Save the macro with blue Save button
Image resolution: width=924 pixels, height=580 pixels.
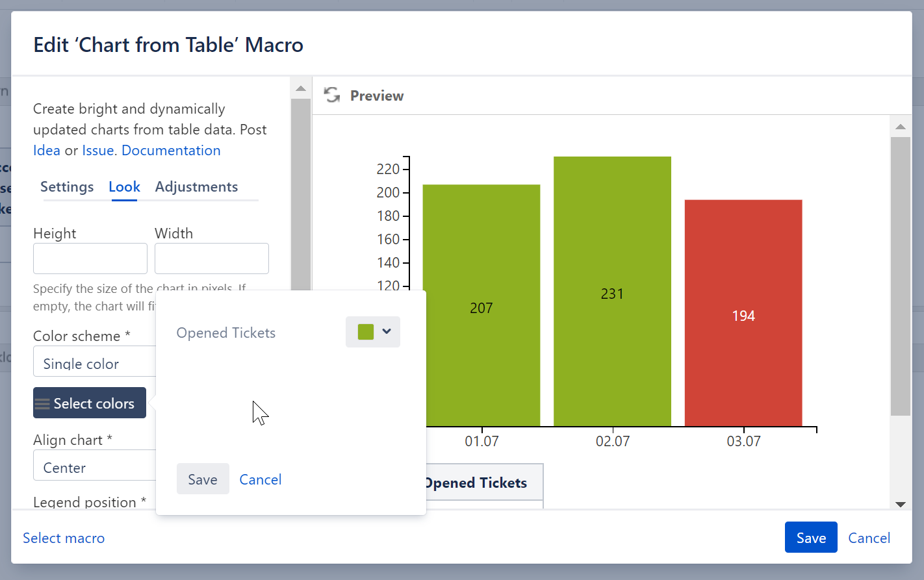(810, 538)
